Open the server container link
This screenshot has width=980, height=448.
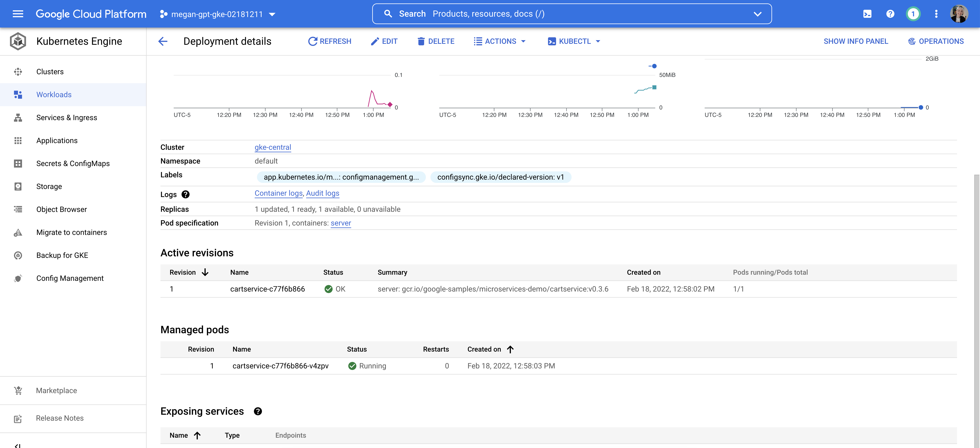coord(340,223)
